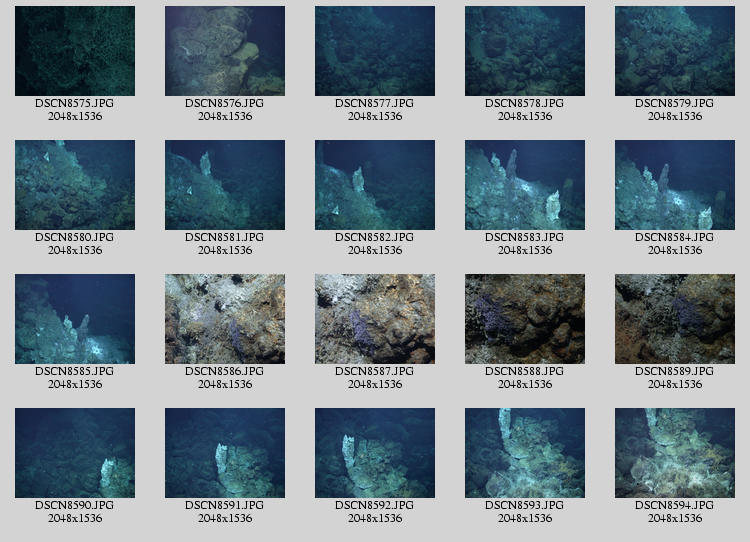Click the DSCN8586.JPG rock close-up
Image resolution: width=750 pixels, height=542 pixels.
coord(225,319)
